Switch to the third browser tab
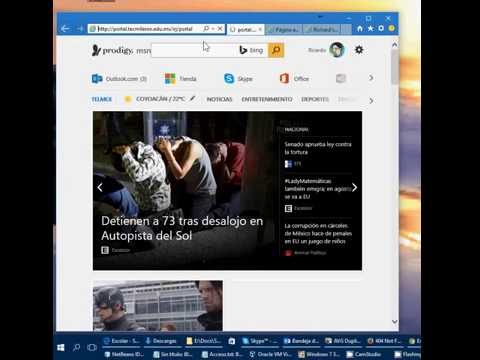Viewport: 480px width, 360px height. [x=322, y=29]
